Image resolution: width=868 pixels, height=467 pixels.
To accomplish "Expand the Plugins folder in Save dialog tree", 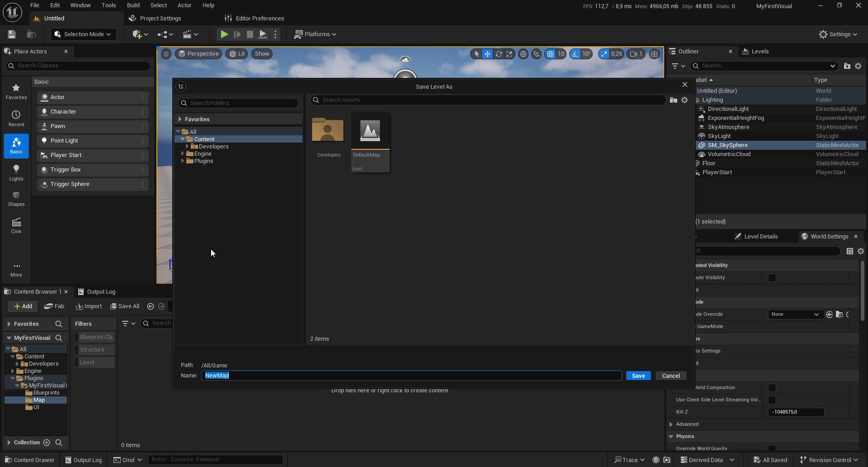I will pyautogui.click(x=183, y=161).
